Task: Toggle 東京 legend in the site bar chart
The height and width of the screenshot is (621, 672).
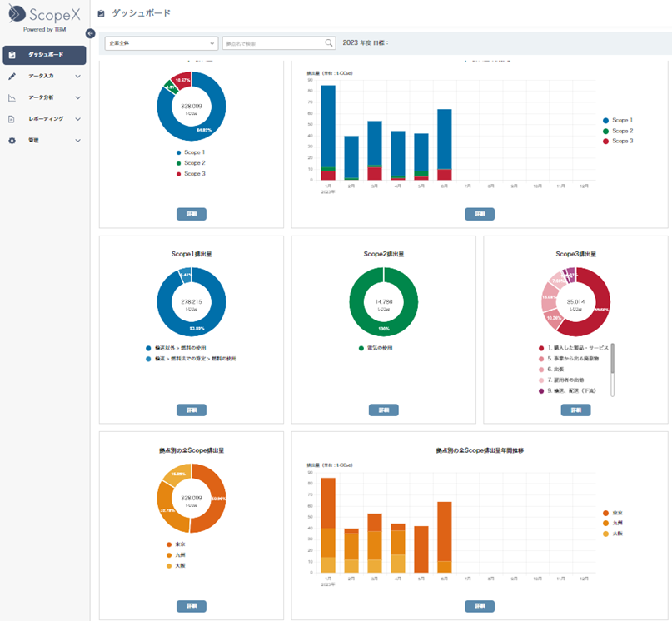Action: [617, 512]
